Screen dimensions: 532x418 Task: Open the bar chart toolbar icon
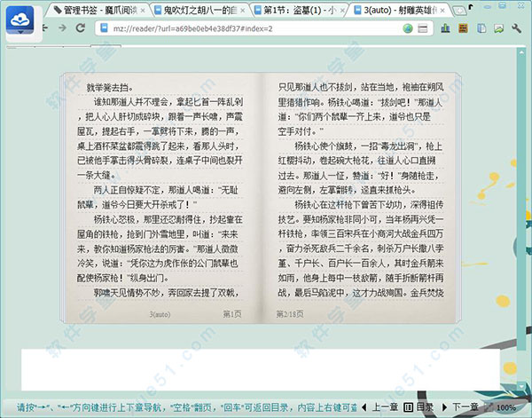(445, 28)
